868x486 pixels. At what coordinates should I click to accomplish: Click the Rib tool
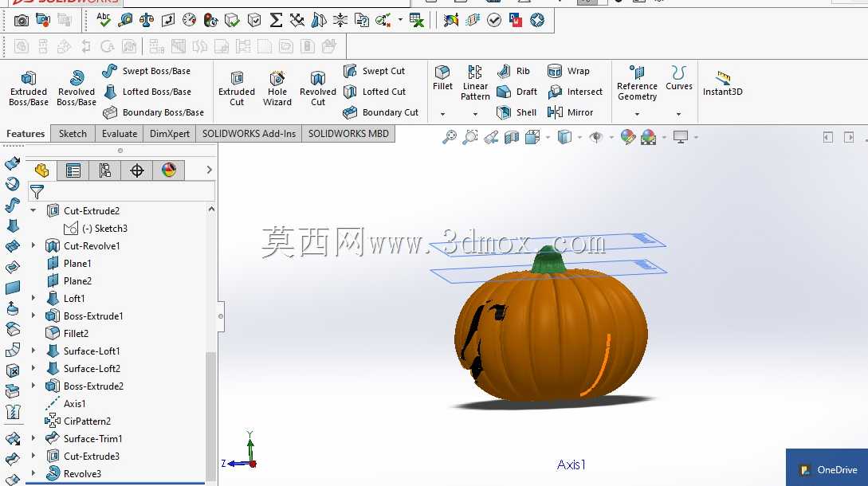click(514, 71)
